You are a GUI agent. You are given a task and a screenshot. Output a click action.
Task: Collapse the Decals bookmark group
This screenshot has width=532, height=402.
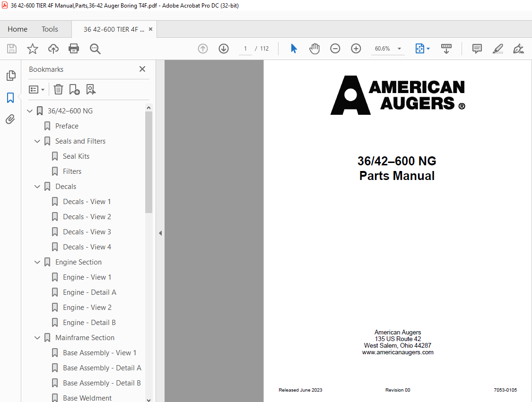tap(37, 187)
